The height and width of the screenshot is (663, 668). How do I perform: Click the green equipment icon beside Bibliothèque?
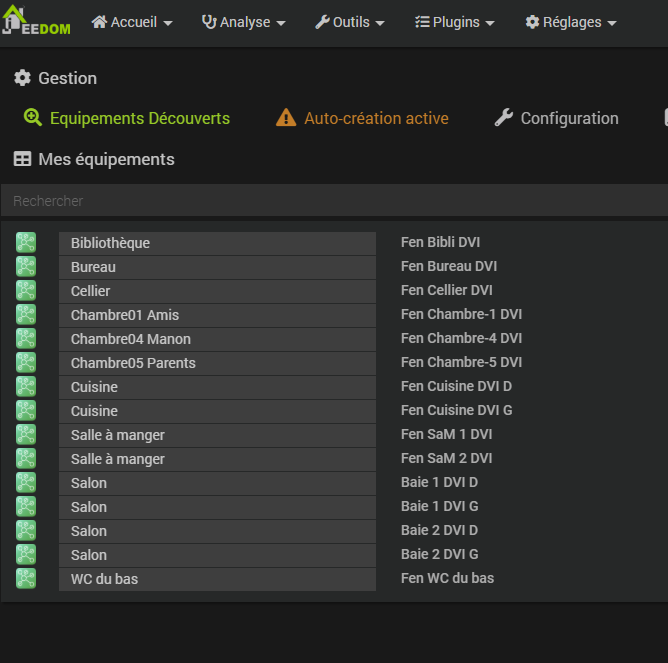[26, 243]
